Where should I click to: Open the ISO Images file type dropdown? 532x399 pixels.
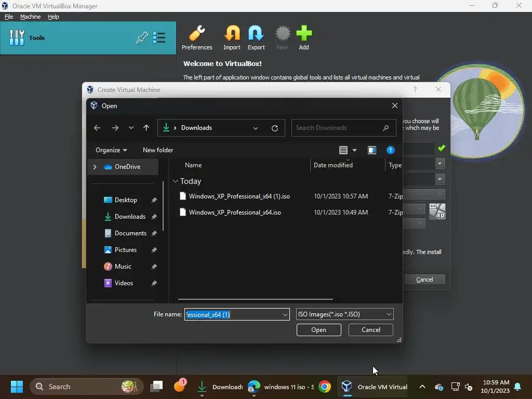click(345, 314)
